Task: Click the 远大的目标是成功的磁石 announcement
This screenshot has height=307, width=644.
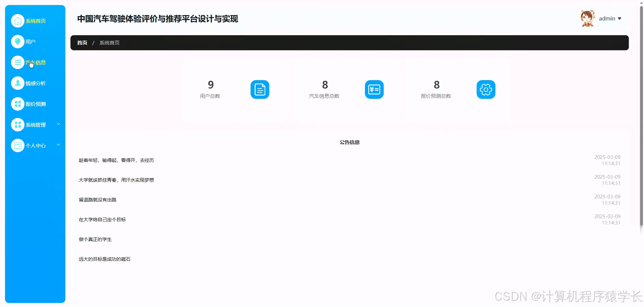Action: pos(104,259)
